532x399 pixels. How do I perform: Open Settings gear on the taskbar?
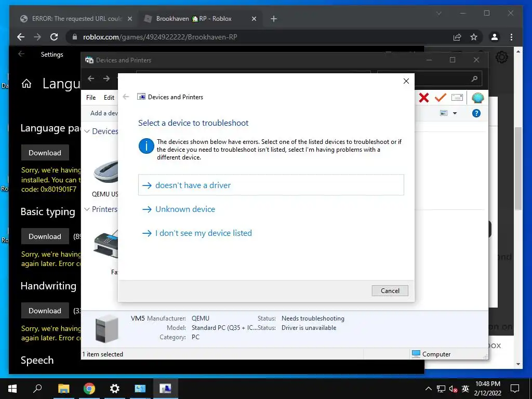(x=115, y=389)
